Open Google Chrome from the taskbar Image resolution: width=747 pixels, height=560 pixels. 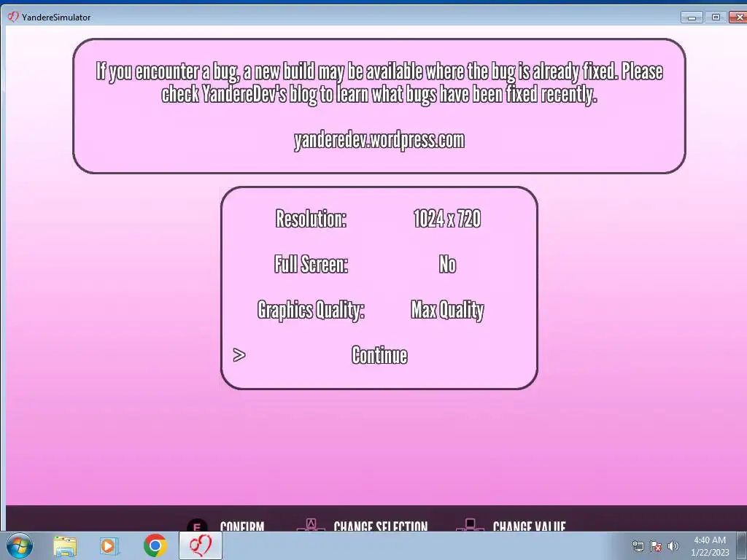click(x=155, y=545)
